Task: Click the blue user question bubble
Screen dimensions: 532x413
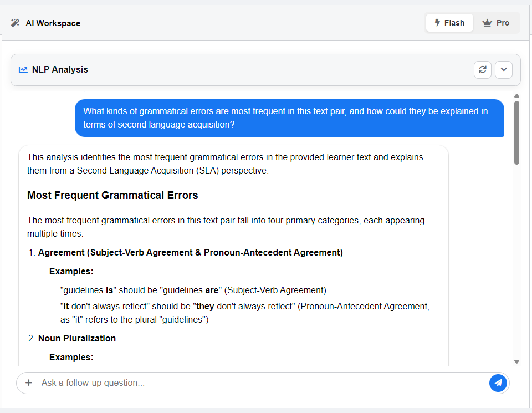Action: [x=289, y=118]
